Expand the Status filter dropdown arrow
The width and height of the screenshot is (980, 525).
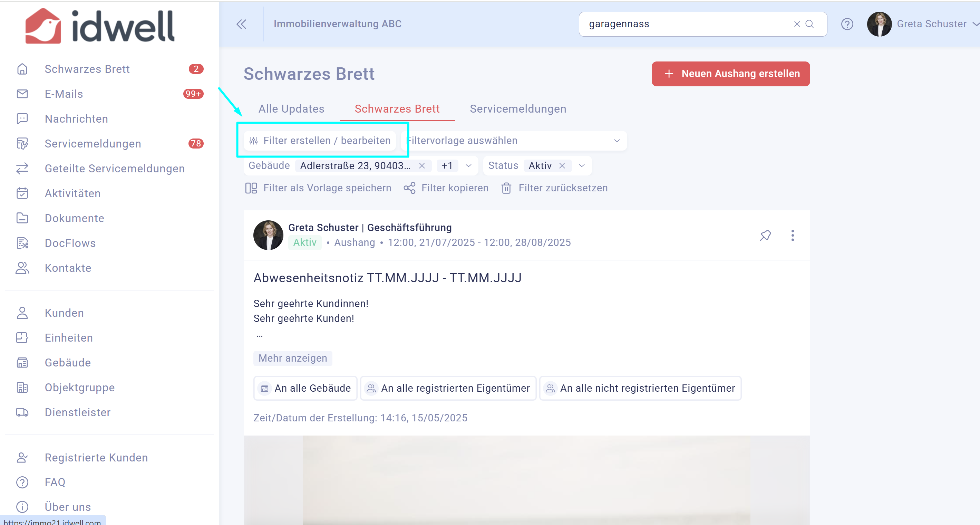581,165
